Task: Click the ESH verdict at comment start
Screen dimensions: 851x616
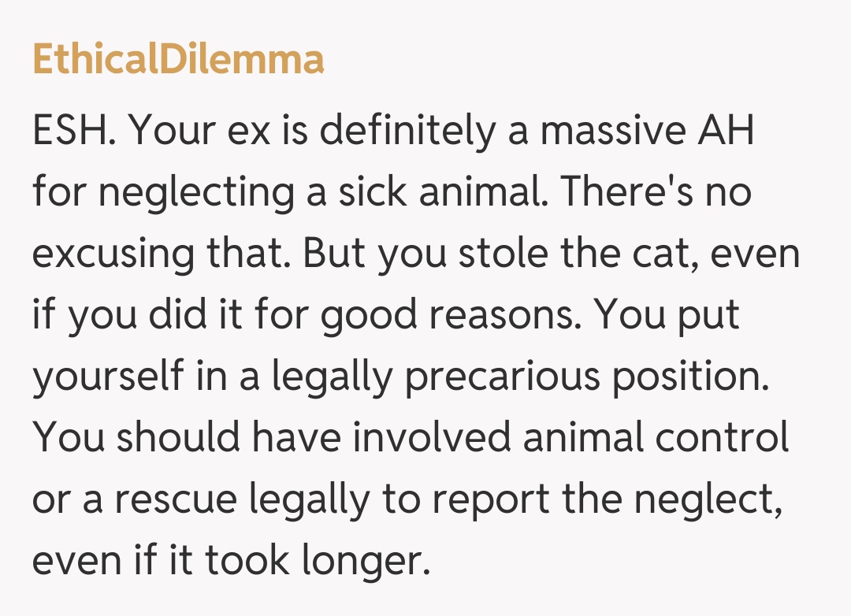Action: pyautogui.click(x=74, y=132)
